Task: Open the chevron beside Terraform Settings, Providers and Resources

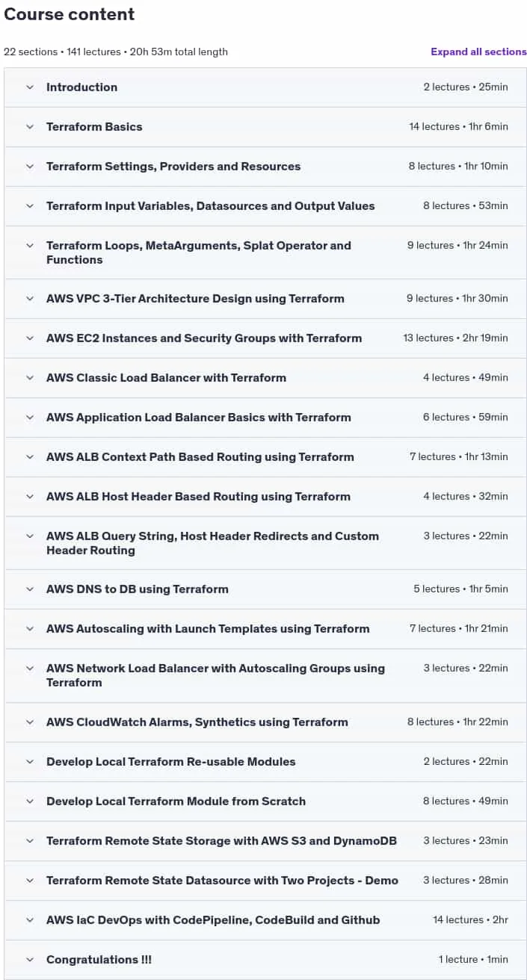Action: point(30,167)
